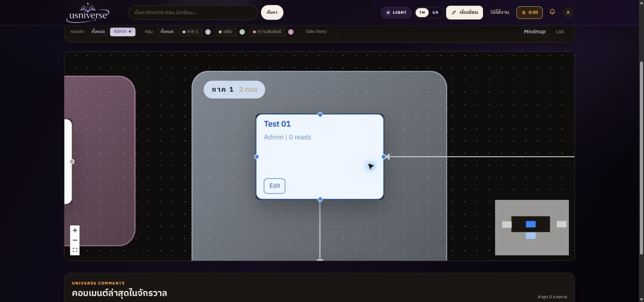The height and width of the screenshot is (302, 644).
Task: Click the page vertical scrollbar
Action: (x=641, y=158)
